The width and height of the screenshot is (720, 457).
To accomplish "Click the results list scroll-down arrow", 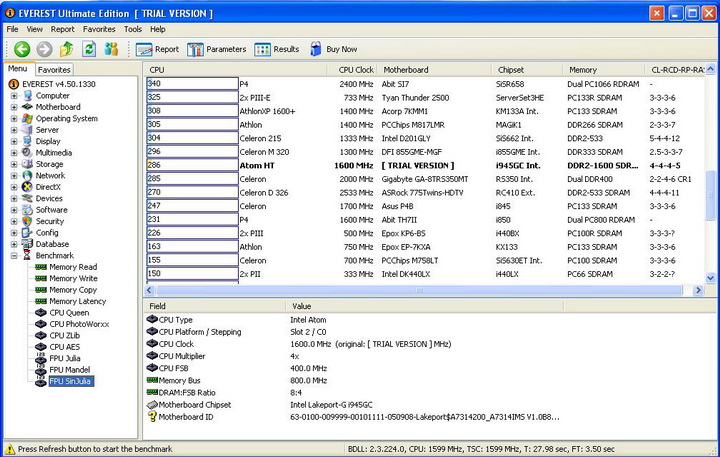I will pos(710,278).
